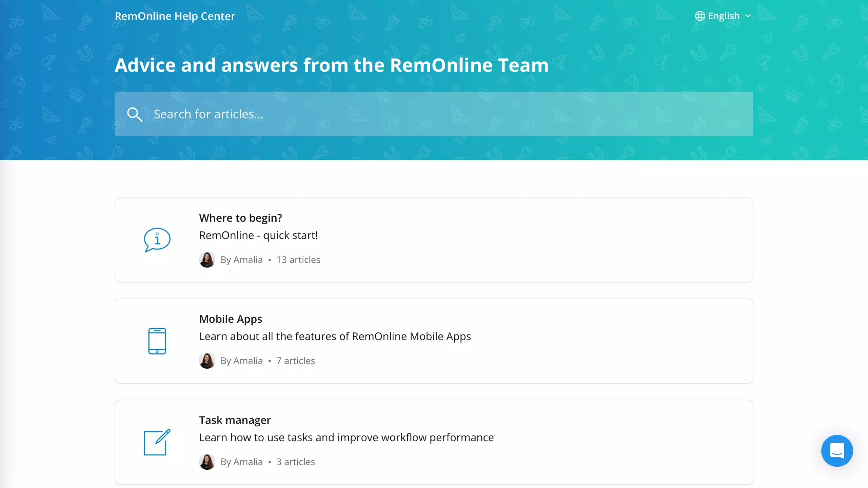Click Learn how to use tasks description
The width and height of the screenshot is (868, 488).
346,438
